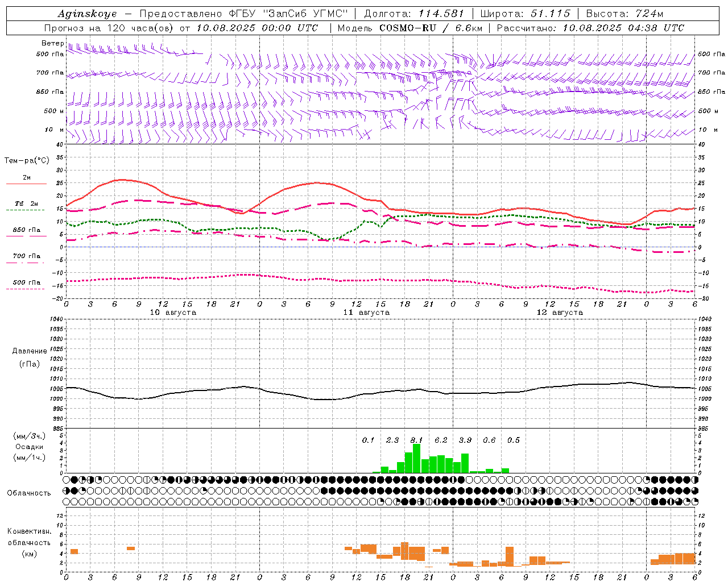Click the "10 августа" date label
728x582 pixels.
(x=173, y=313)
